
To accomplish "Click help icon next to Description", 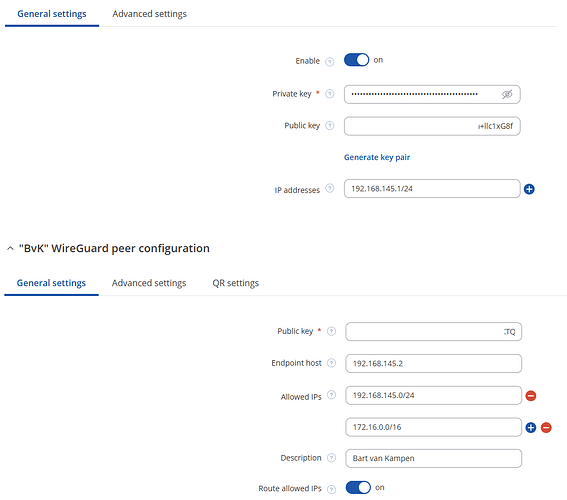I will pyautogui.click(x=331, y=458).
